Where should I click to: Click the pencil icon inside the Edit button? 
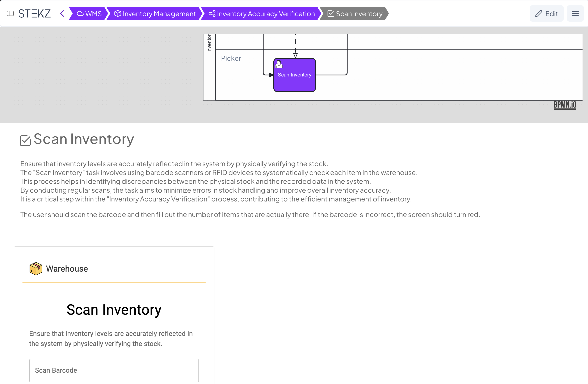539,13
